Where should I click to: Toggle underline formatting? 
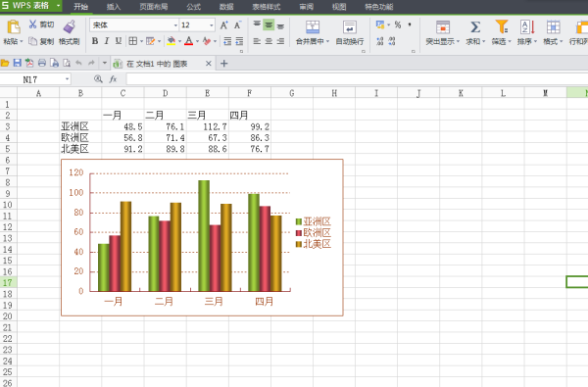coord(119,41)
